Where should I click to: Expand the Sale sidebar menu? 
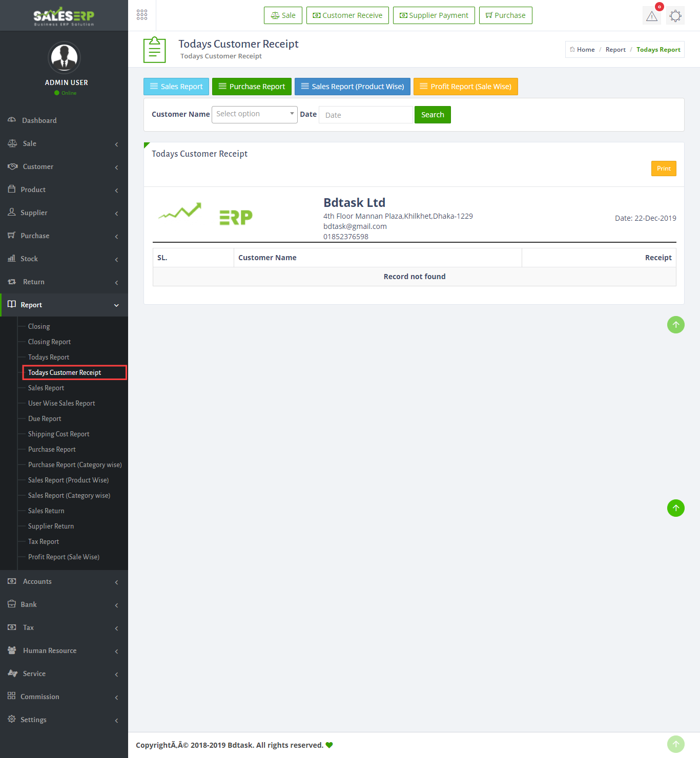click(x=64, y=143)
